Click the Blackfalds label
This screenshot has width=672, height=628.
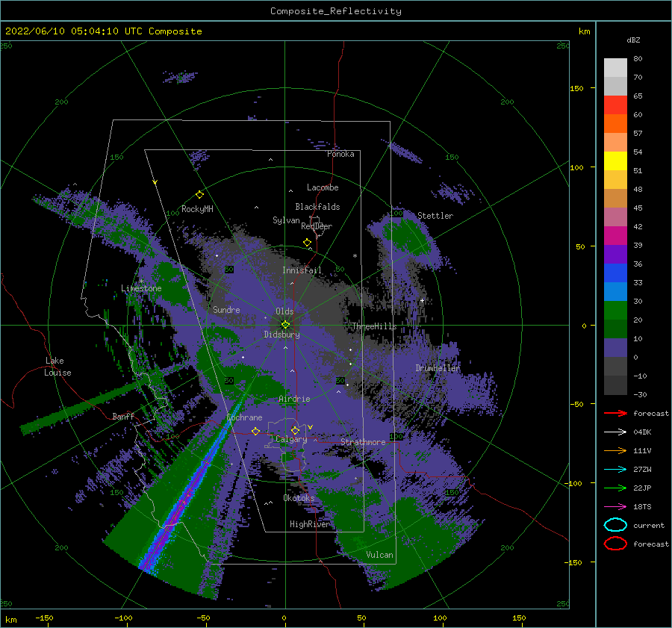point(317,207)
